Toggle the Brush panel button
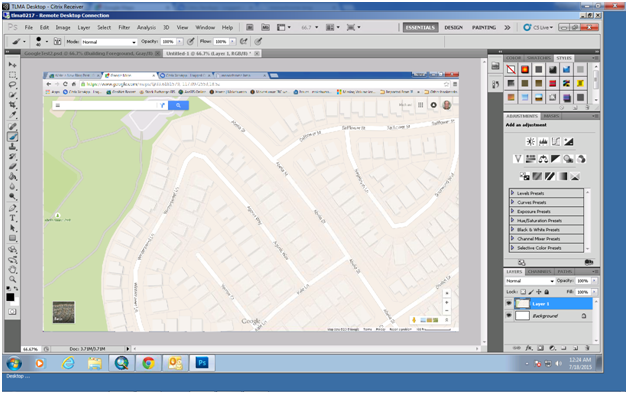The height and width of the screenshot is (394, 628). point(57,41)
